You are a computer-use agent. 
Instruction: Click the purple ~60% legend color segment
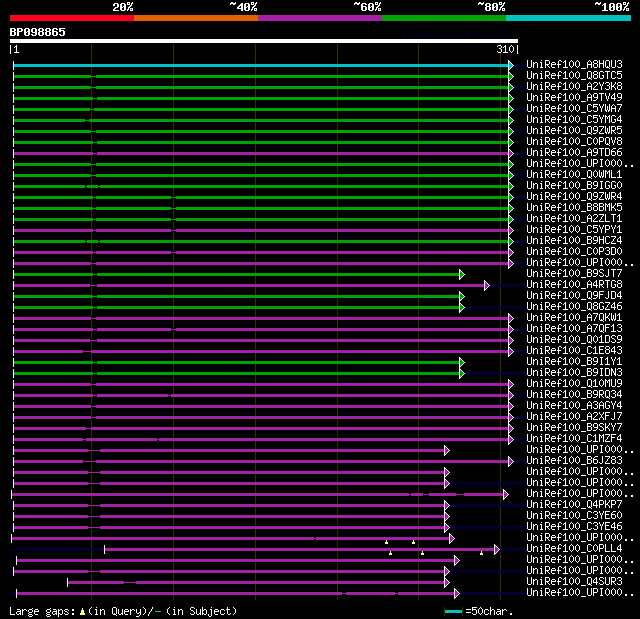[x=320, y=18]
